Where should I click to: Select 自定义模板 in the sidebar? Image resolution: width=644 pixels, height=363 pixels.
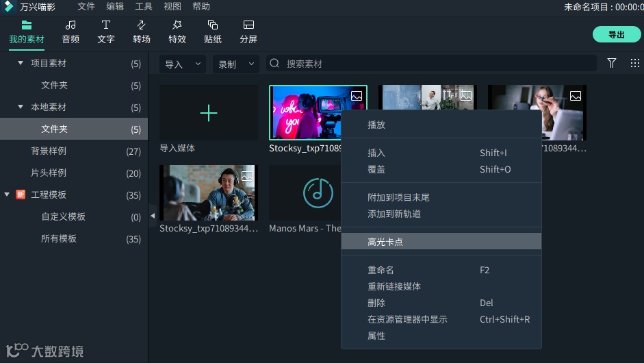pyautogui.click(x=74, y=216)
